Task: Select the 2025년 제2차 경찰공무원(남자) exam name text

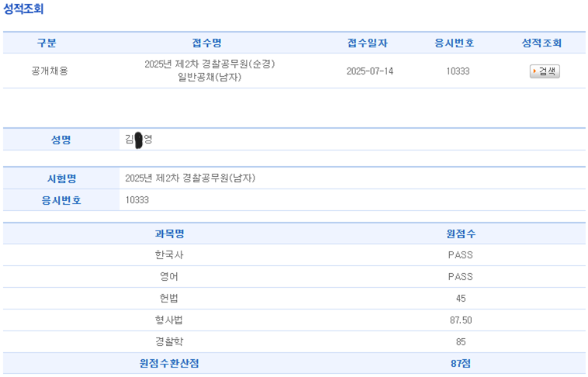Action: tap(190, 178)
